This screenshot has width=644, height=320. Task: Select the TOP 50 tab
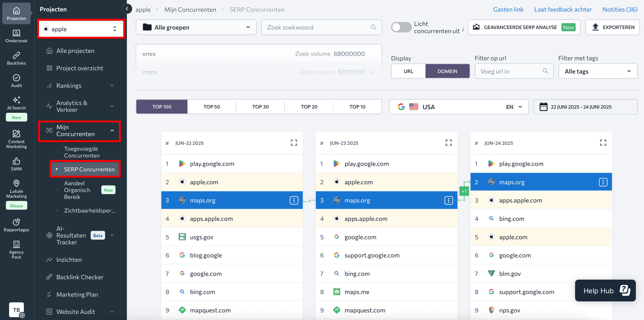[x=212, y=107]
